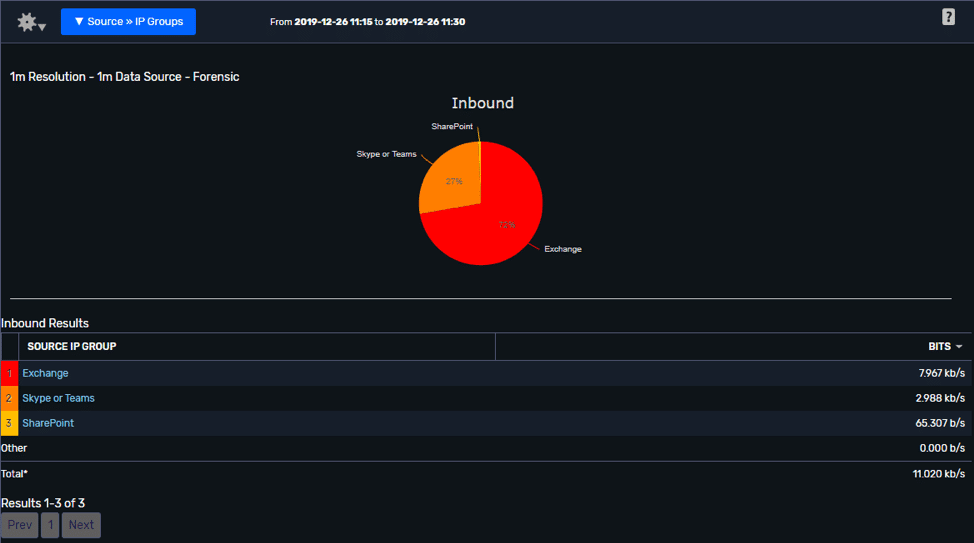Sort by the BITS column header
This screenshot has height=543, width=974.
coord(945,347)
